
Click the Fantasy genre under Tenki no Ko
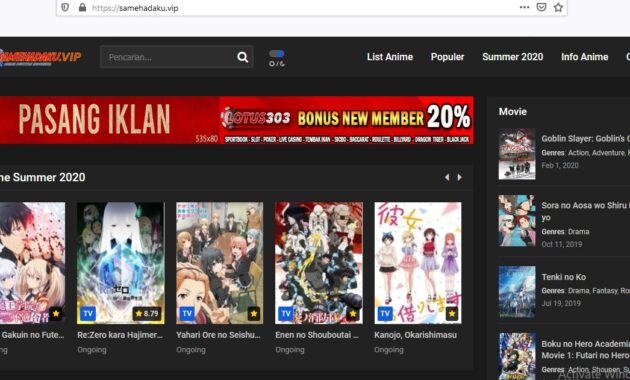[x=605, y=290]
